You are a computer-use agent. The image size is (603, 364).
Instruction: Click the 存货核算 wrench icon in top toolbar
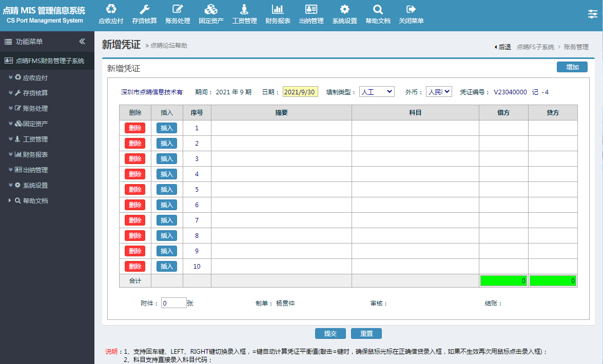pos(144,9)
